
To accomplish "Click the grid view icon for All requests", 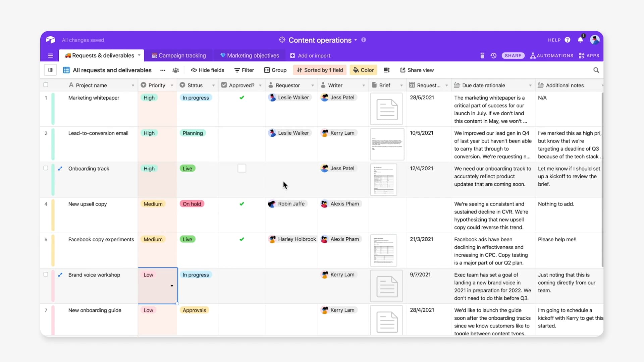I will tap(66, 70).
